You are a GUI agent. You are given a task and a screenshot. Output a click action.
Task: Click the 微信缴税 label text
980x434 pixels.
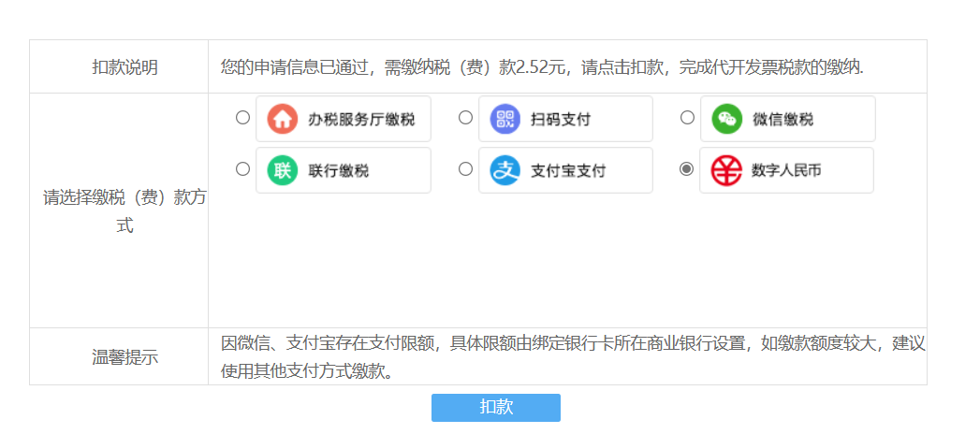(x=783, y=120)
